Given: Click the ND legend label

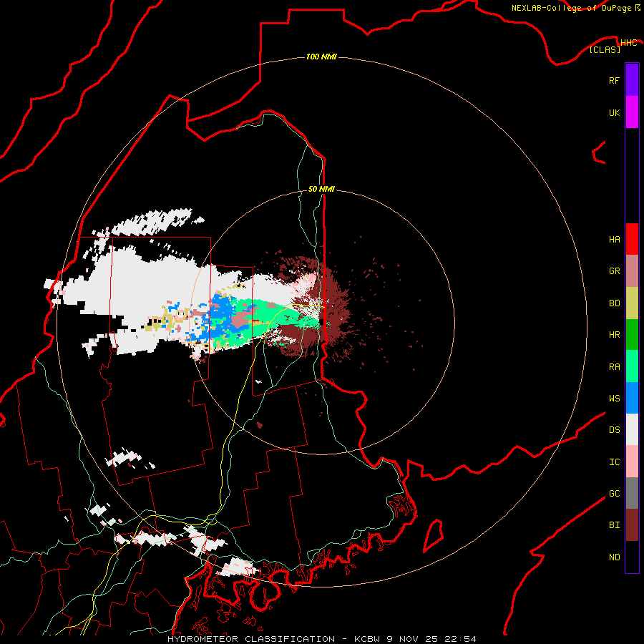Looking at the screenshot, I should (614, 557).
